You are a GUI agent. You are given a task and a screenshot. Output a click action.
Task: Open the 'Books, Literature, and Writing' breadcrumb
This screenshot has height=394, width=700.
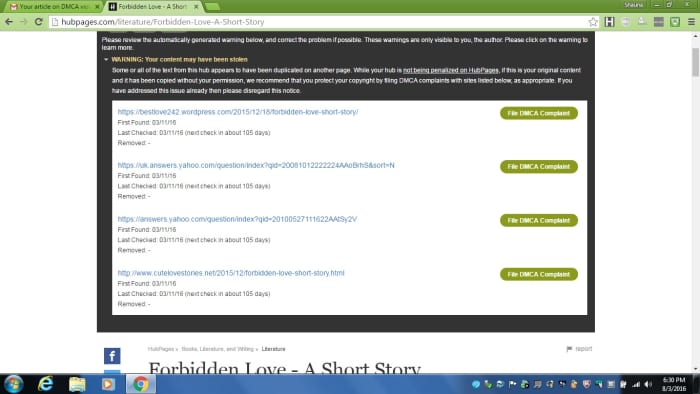point(217,349)
